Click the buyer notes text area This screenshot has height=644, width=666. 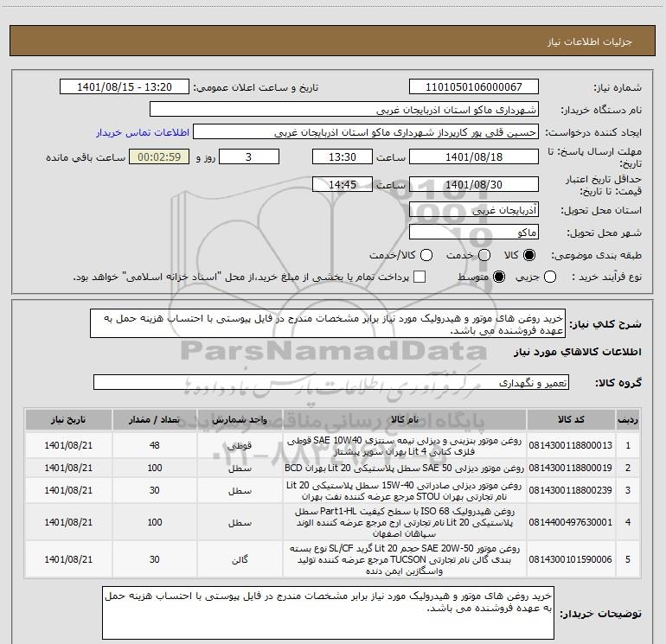pyautogui.click(x=328, y=613)
